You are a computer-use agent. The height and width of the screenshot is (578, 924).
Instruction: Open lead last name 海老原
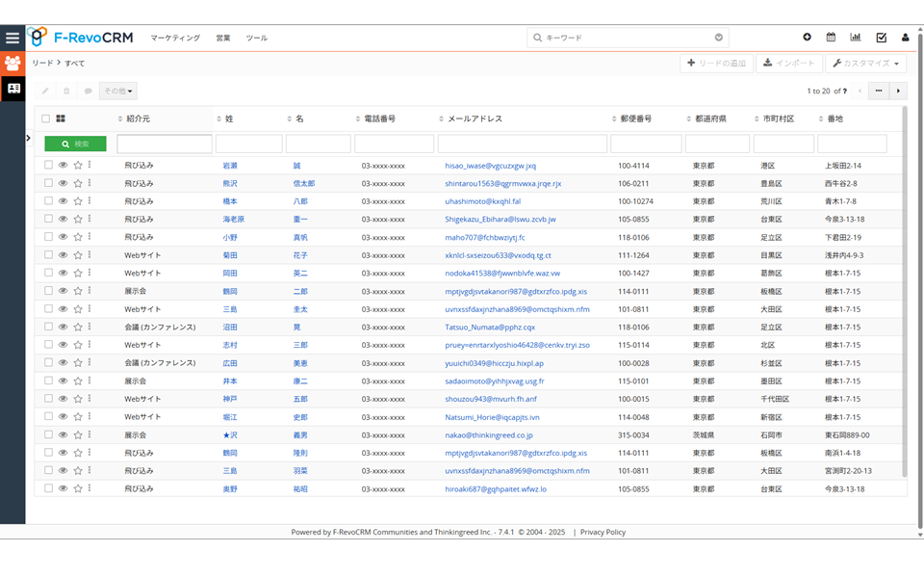tap(233, 220)
